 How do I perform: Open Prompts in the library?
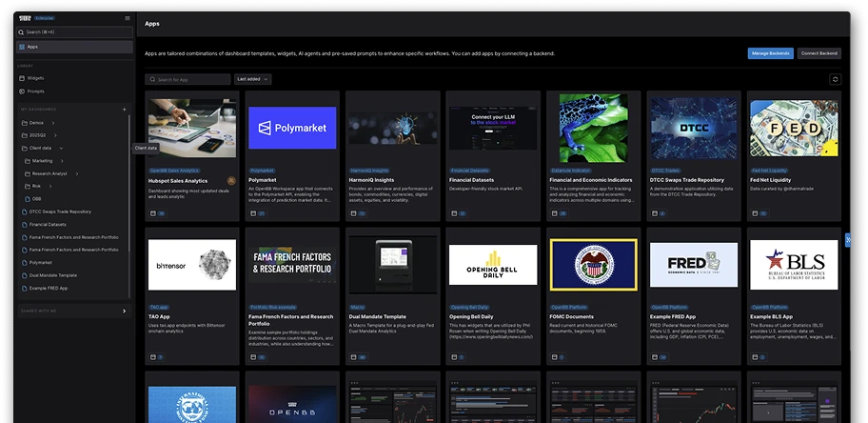36,91
